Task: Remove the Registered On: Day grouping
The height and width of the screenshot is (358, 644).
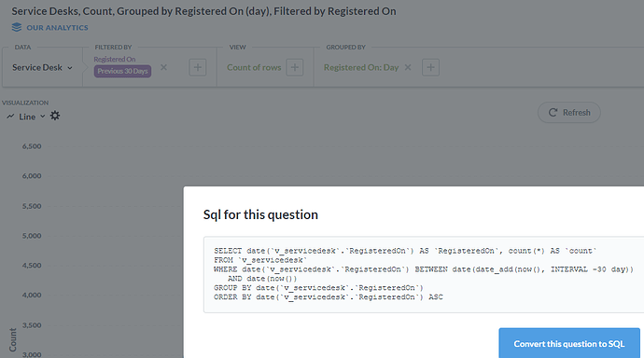Action: (x=408, y=67)
